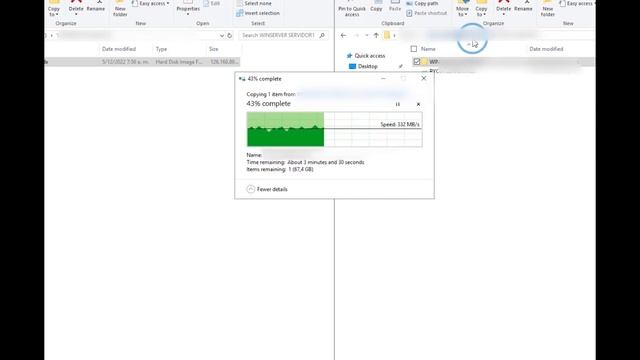
Task: Click Rename in left window ribbon
Action: click(96, 6)
